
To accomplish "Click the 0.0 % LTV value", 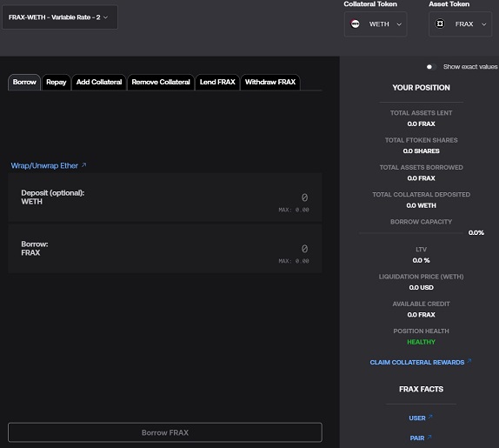I will [x=421, y=260].
